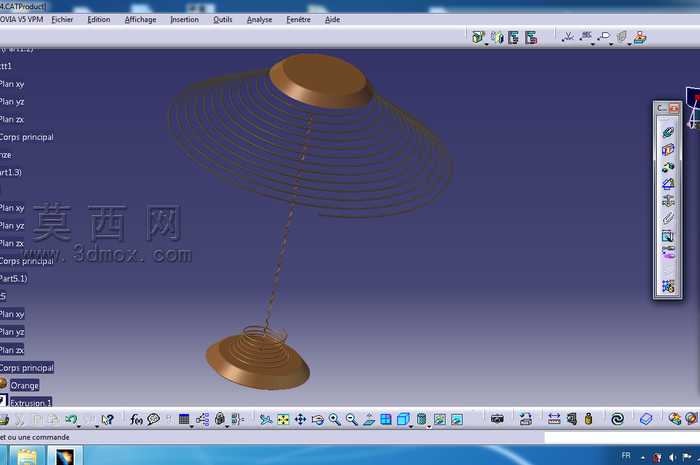Screen dimensions: 700x465
Task: Select the Offset Constraint tool
Action: click(x=668, y=167)
